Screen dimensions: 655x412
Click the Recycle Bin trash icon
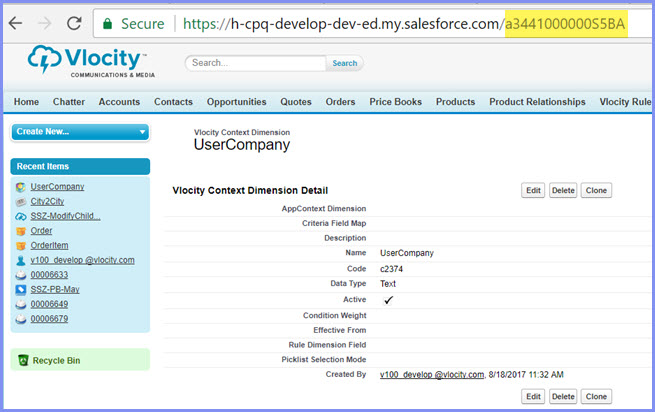coord(23,360)
